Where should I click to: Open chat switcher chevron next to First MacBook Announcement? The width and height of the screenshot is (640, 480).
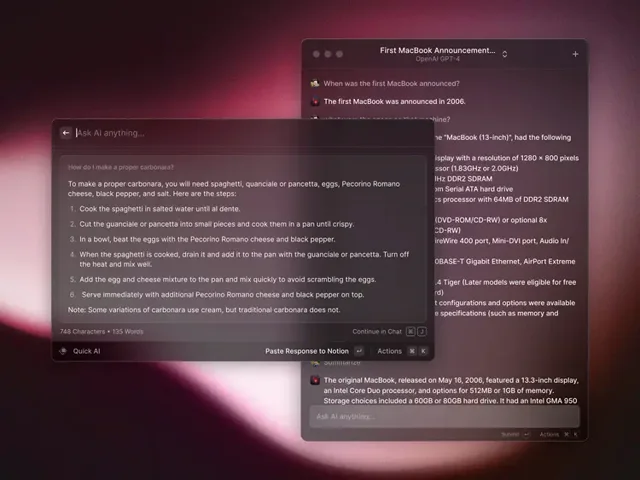(505, 54)
